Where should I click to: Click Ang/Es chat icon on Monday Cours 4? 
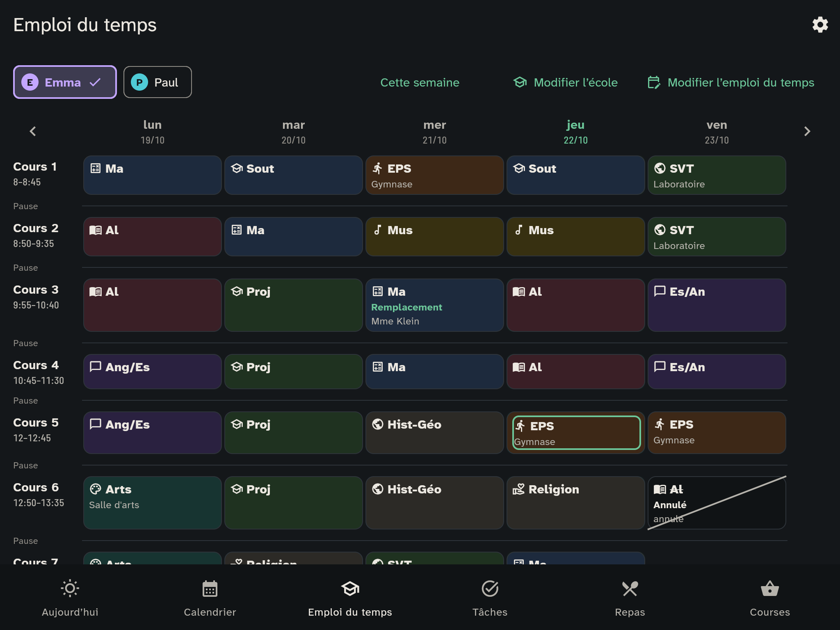pyautogui.click(x=96, y=367)
